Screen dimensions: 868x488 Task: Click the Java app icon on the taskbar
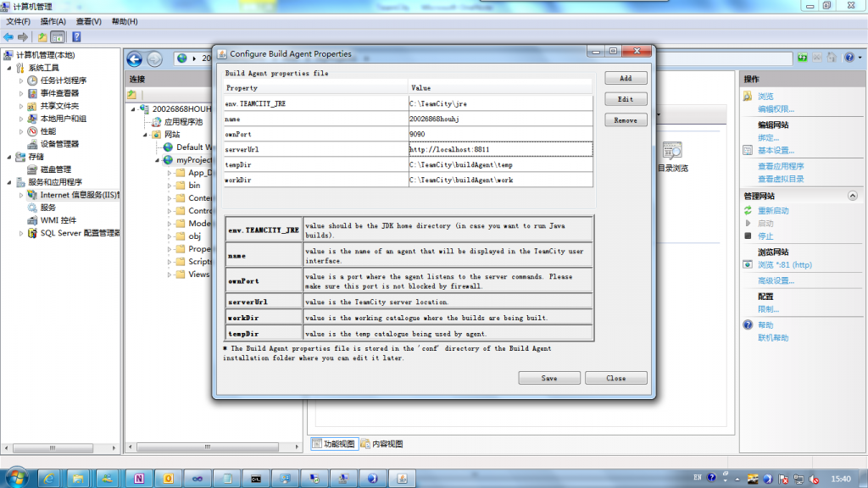pyautogui.click(x=403, y=478)
